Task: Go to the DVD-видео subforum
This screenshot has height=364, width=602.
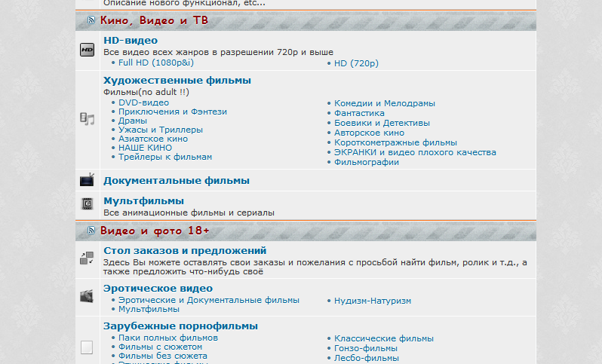Action: pyautogui.click(x=143, y=102)
